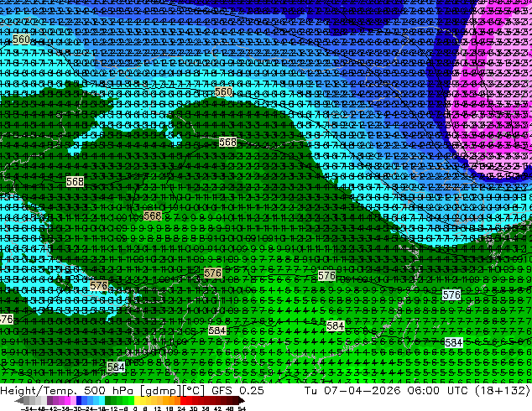The image size is (532, 411).
Task: Click the forecast offset '(18+132)'
Action: coord(503,390)
